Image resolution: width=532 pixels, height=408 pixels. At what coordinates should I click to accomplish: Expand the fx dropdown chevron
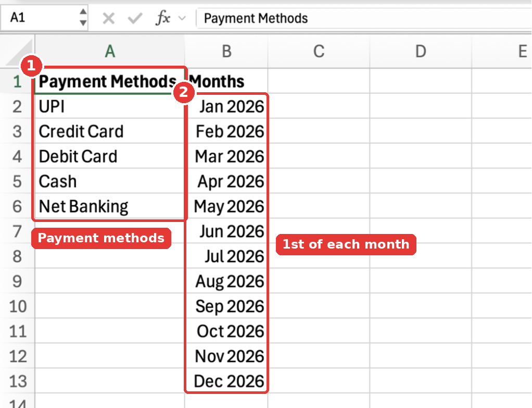click(x=182, y=18)
